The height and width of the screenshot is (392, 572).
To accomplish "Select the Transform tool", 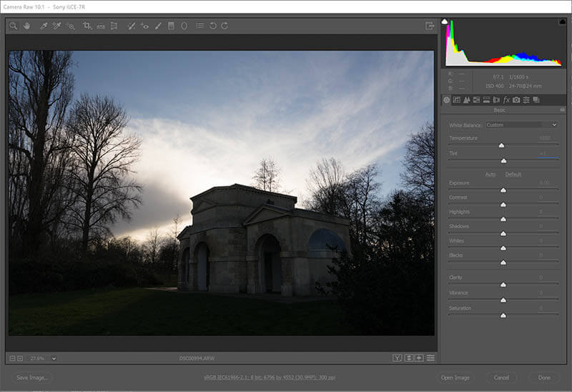I will coord(114,26).
